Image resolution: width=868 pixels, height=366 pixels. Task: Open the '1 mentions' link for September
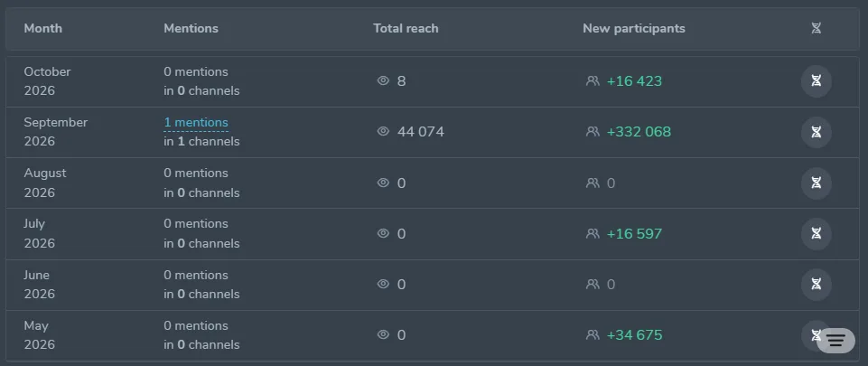pos(196,122)
